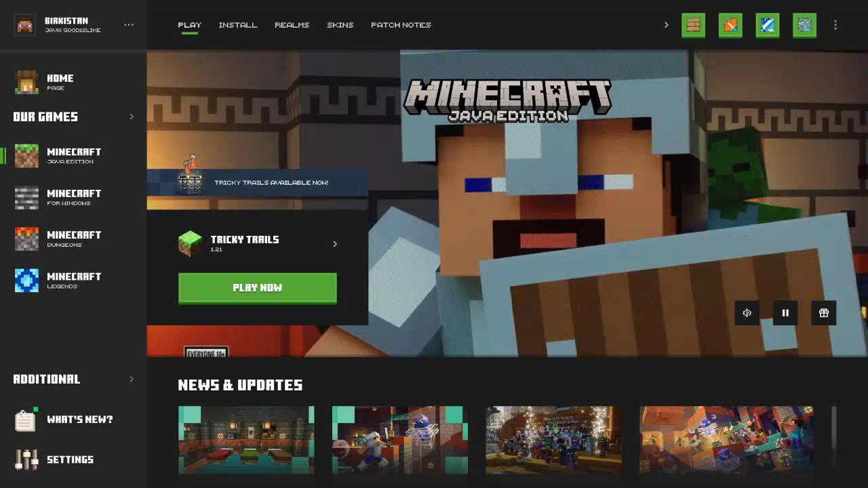868x488 pixels.
Task: Open the third news thumbnail with fireworks
Action: click(554, 440)
